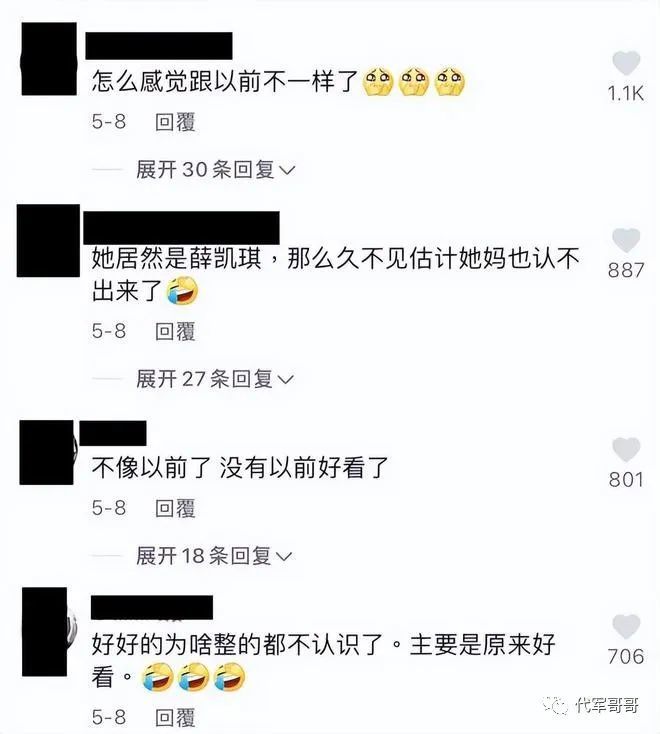Open username of the third commenter

pos(113,433)
